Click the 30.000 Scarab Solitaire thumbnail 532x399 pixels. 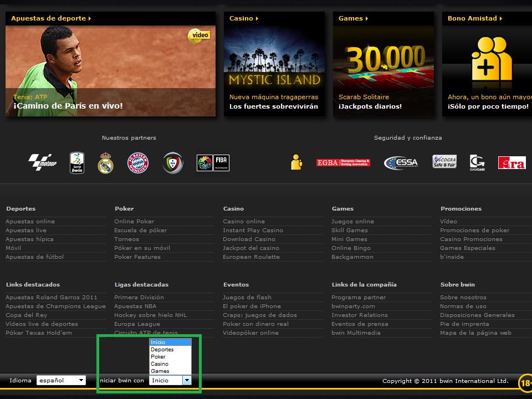(x=383, y=58)
